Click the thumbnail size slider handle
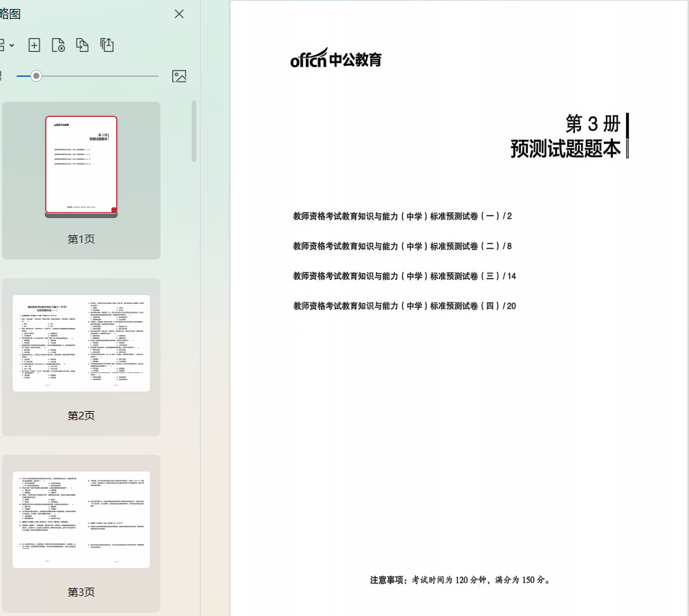Image resolution: width=689 pixels, height=616 pixels. [x=36, y=76]
